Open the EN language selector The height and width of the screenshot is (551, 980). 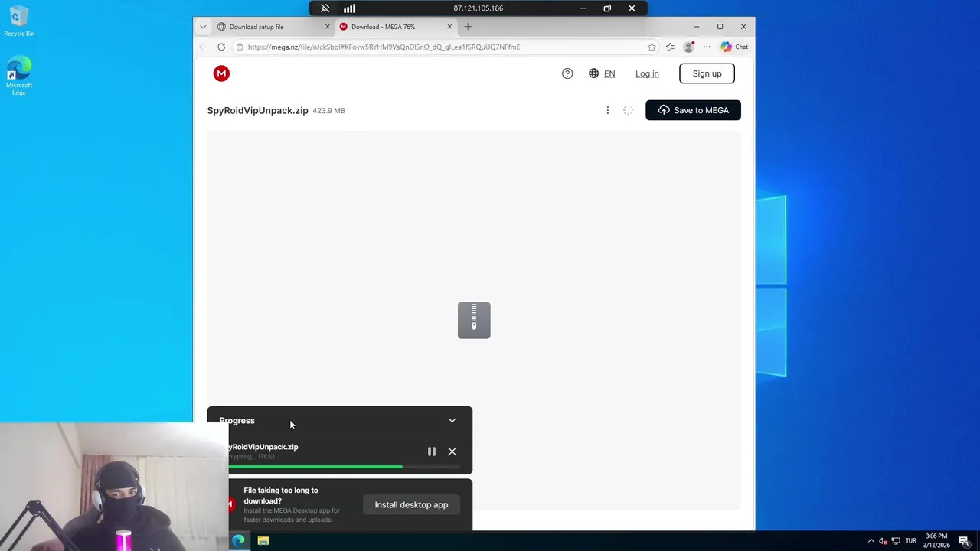(x=602, y=73)
